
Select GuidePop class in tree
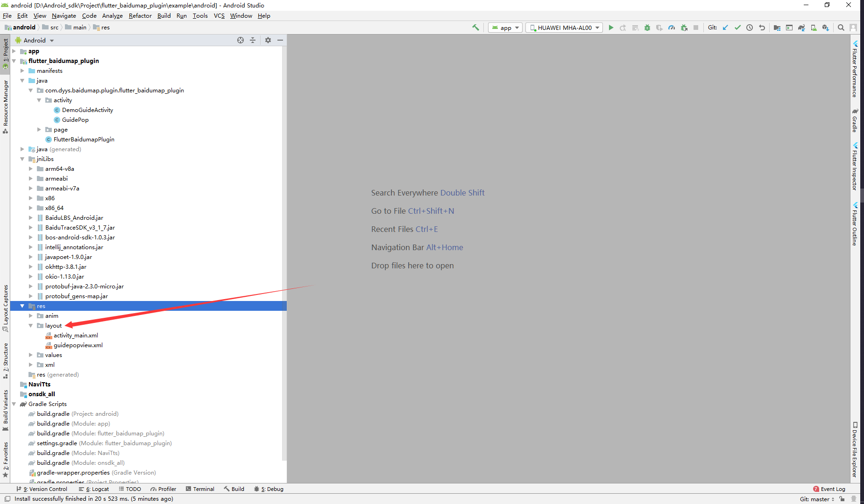(x=75, y=120)
